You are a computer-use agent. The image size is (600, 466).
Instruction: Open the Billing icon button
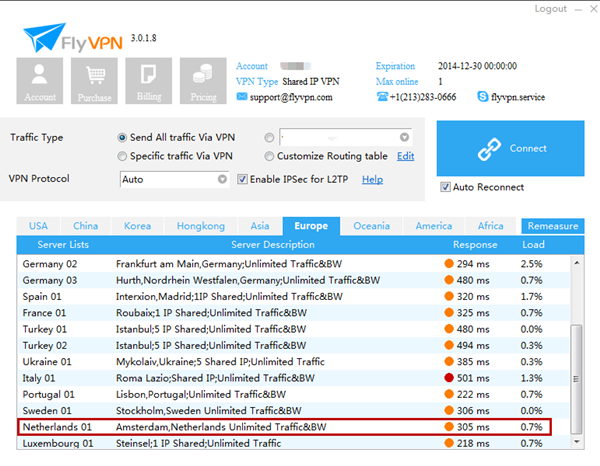[x=149, y=81]
